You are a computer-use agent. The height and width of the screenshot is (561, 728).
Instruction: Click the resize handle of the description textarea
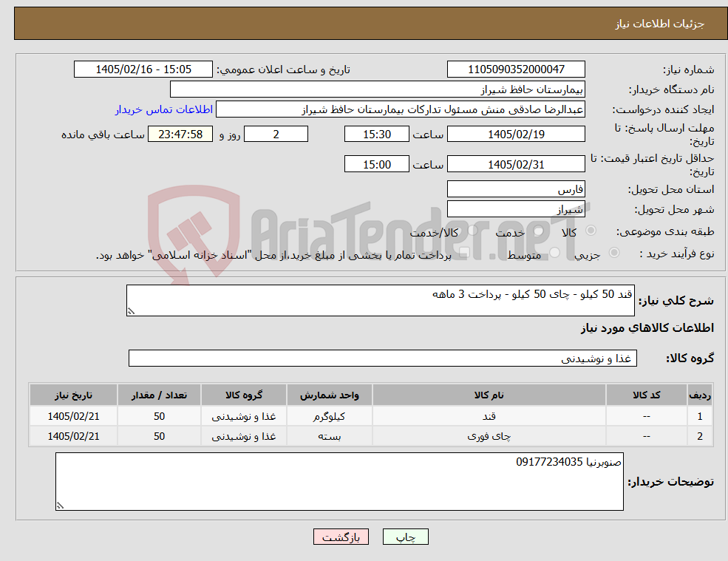point(131,312)
